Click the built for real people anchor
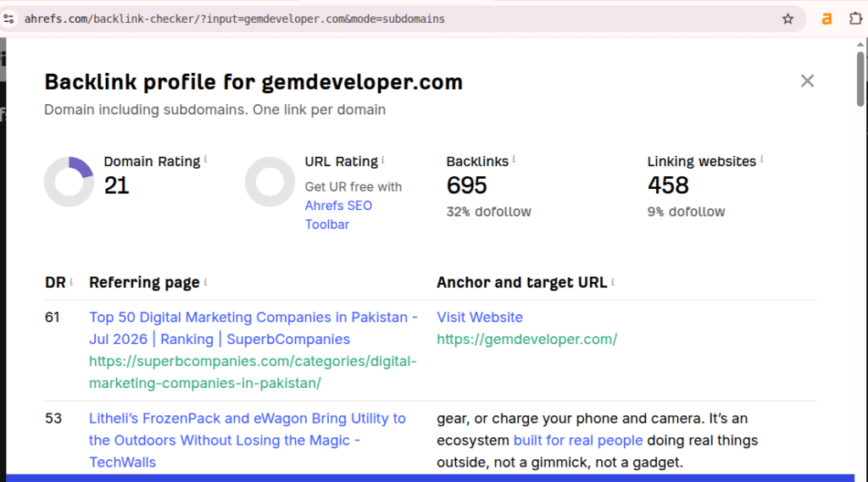The image size is (868, 482). tap(578, 440)
